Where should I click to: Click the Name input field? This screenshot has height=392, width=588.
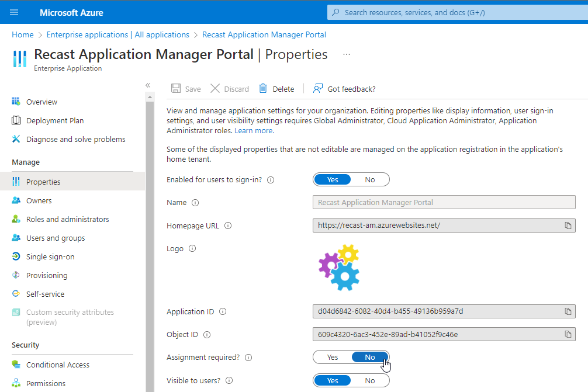coord(444,202)
